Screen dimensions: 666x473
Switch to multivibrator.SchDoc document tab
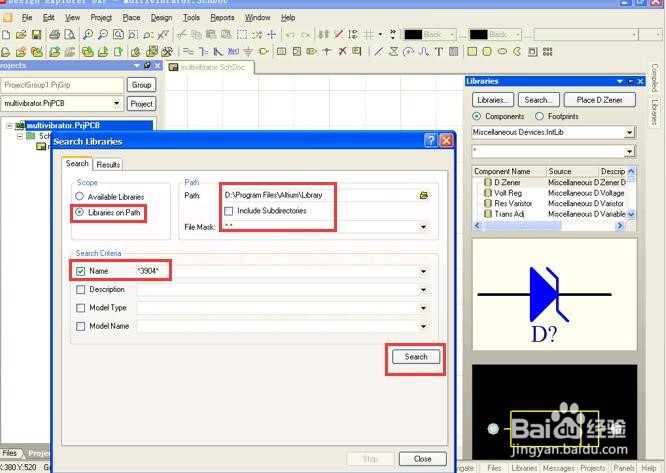[208, 67]
